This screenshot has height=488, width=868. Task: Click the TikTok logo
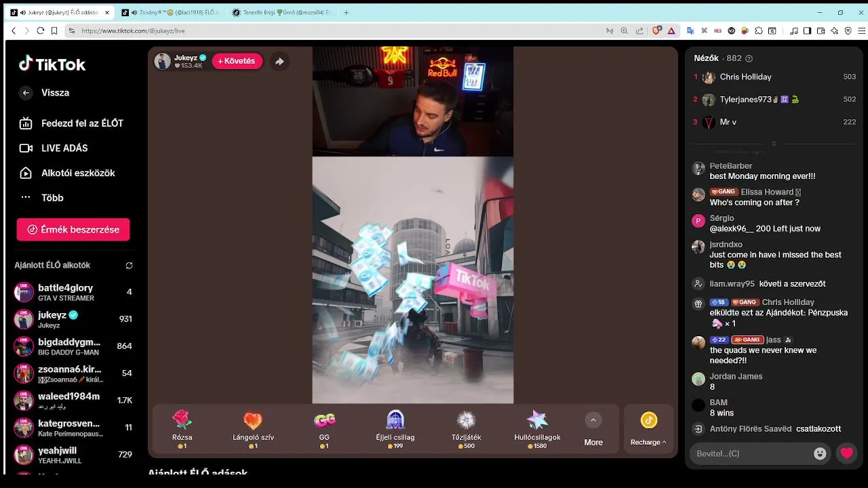[52, 64]
